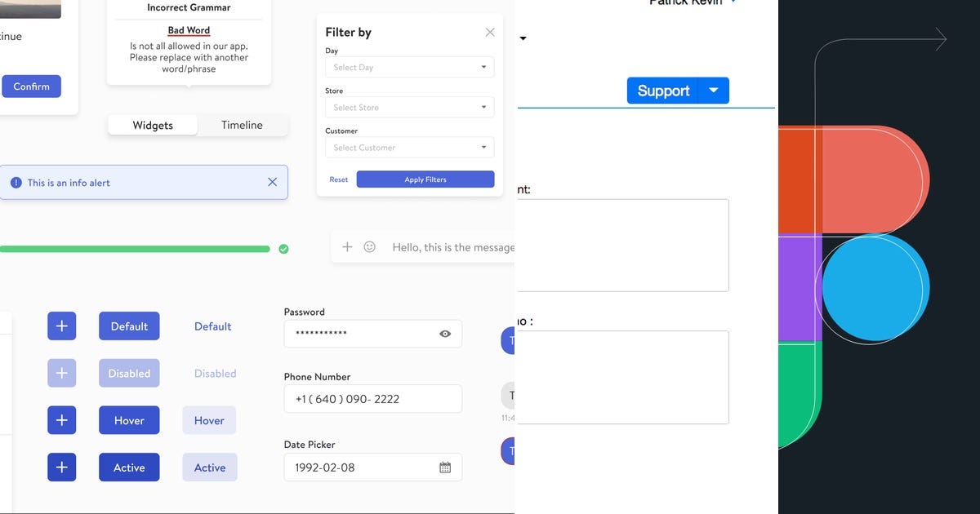Click the light Hover text button
The height and width of the screenshot is (514, 980).
(209, 421)
